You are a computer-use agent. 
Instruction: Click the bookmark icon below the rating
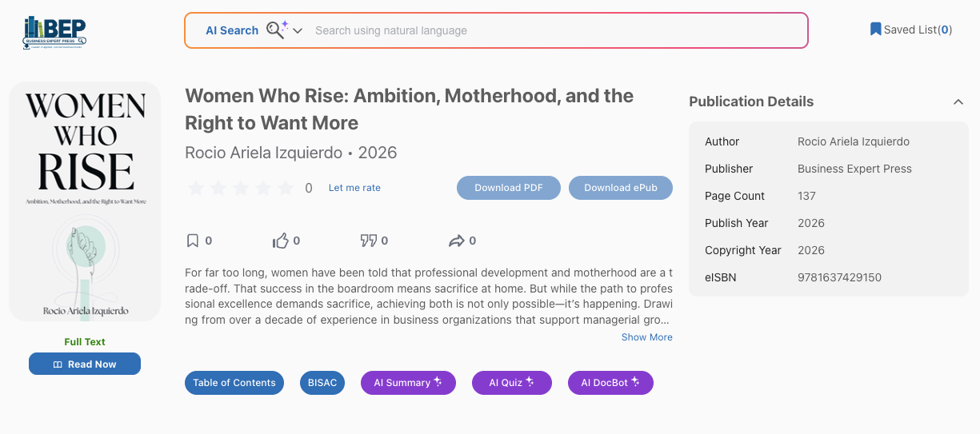(x=192, y=241)
